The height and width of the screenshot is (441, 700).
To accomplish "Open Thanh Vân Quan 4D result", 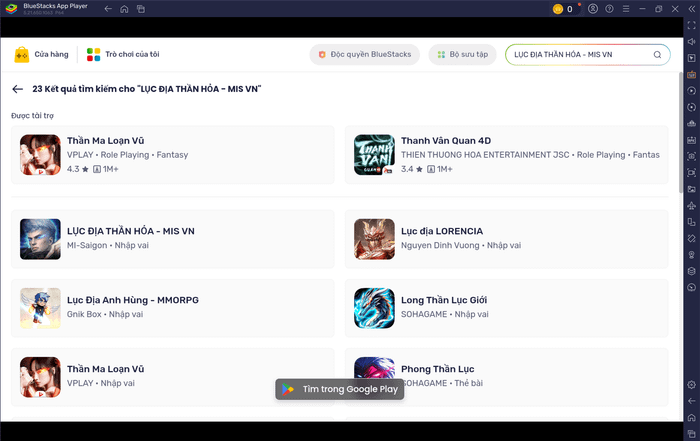I will 506,155.
